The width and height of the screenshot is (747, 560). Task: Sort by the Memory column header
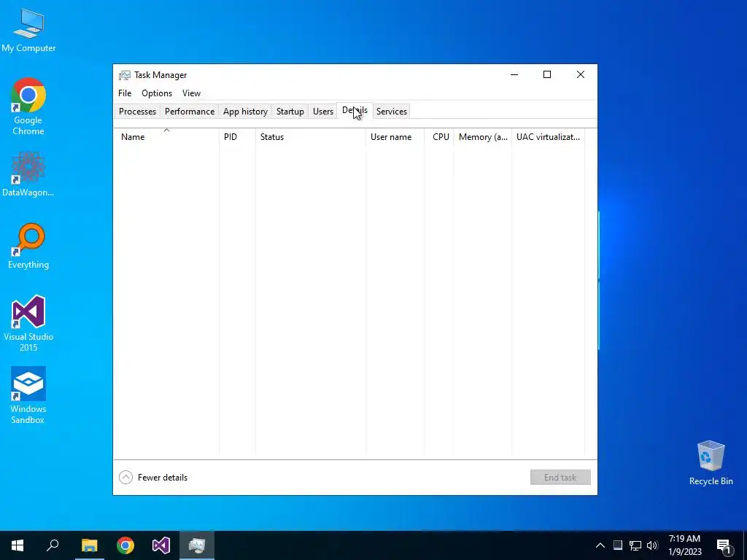tap(483, 136)
